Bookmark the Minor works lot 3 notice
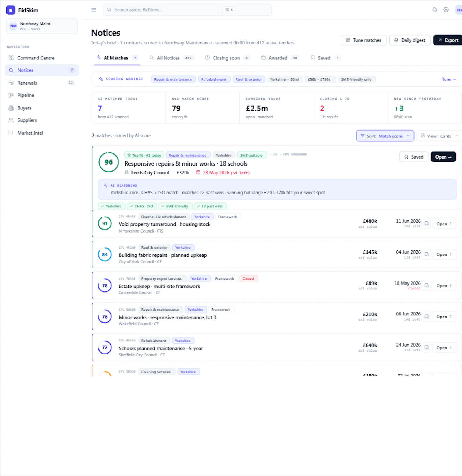The height and width of the screenshot is (476, 462). [x=426, y=317]
